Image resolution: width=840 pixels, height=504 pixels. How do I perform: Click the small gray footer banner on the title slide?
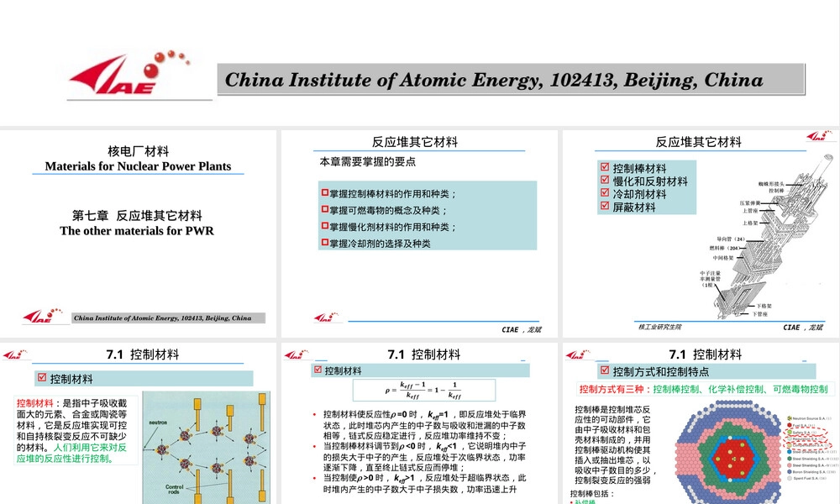(169, 318)
